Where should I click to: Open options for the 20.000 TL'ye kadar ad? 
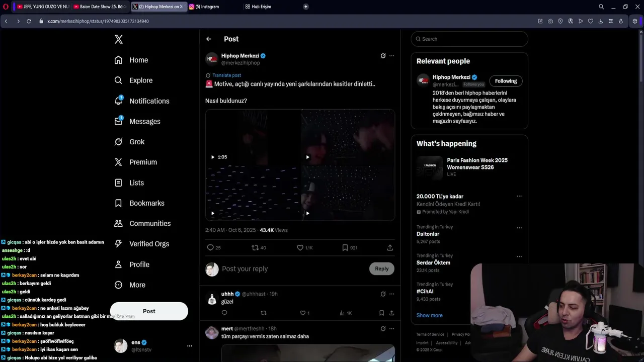(x=519, y=197)
